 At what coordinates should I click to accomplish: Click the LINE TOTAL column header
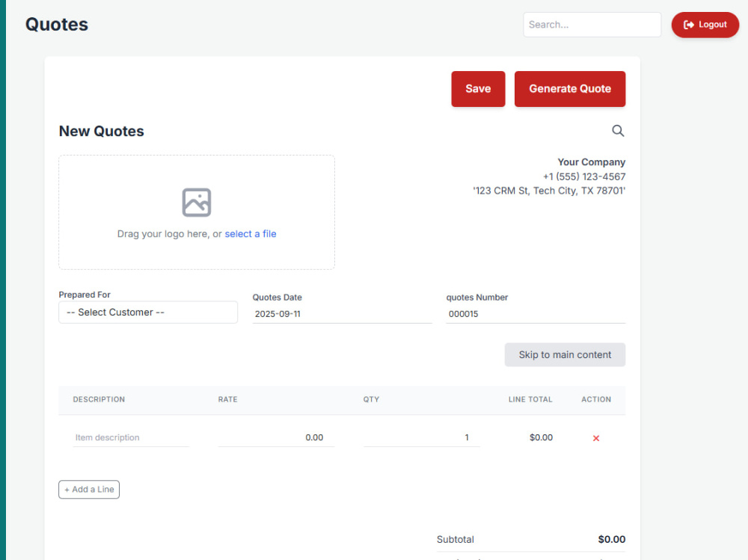click(x=530, y=399)
